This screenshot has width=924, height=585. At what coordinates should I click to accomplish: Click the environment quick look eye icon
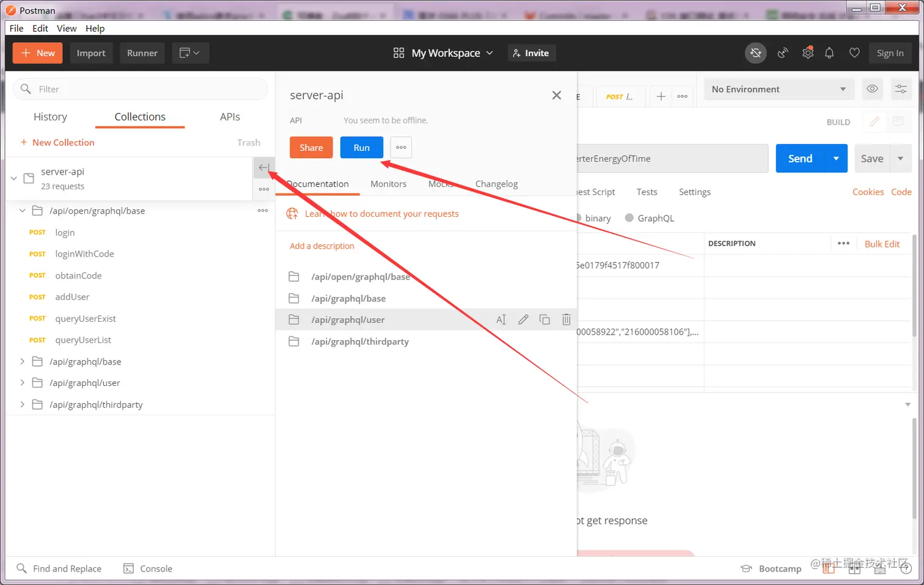pyautogui.click(x=873, y=89)
